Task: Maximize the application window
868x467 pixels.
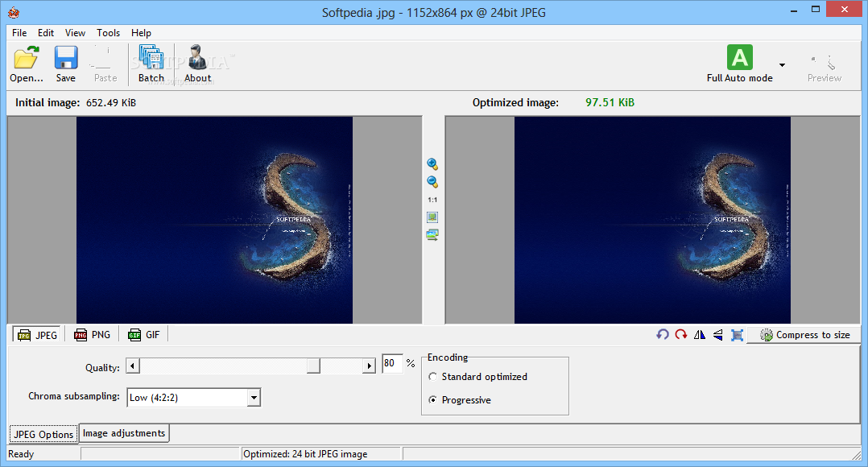Action: (x=816, y=10)
